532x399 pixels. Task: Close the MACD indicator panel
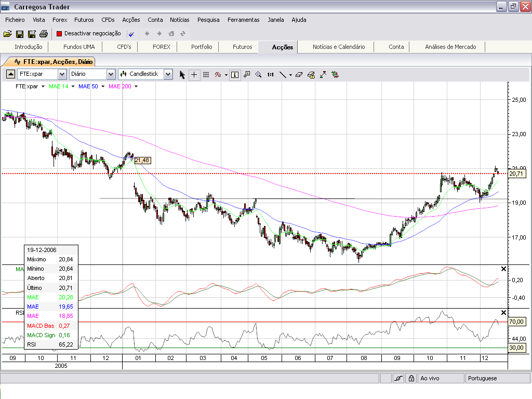click(x=503, y=269)
